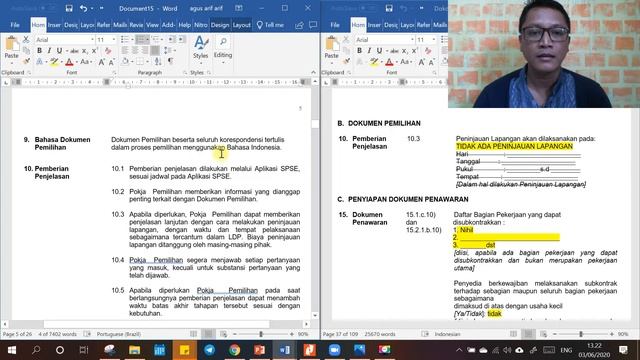Open Font name dropdown in right Word window
Viewport: 640px width, 360px height.
coord(412,40)
